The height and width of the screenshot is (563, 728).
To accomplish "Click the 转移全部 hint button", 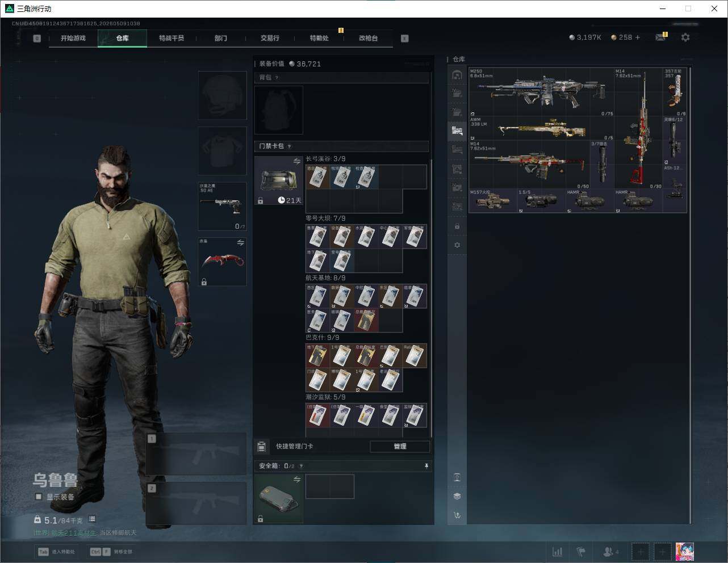I will click(x=111, y=552).
